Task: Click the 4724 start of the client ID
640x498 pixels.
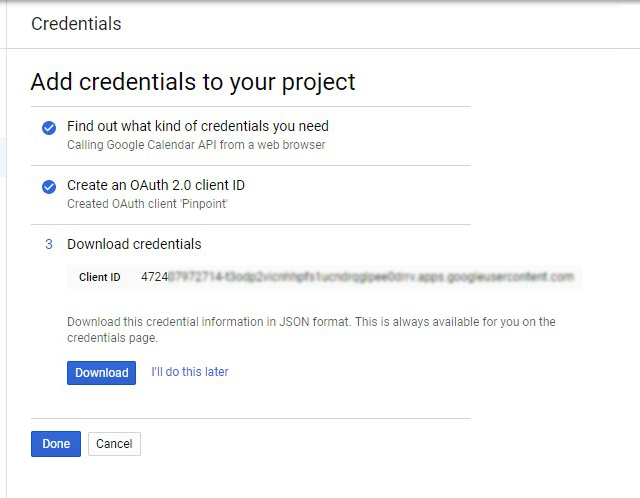Action: [154, 277]
